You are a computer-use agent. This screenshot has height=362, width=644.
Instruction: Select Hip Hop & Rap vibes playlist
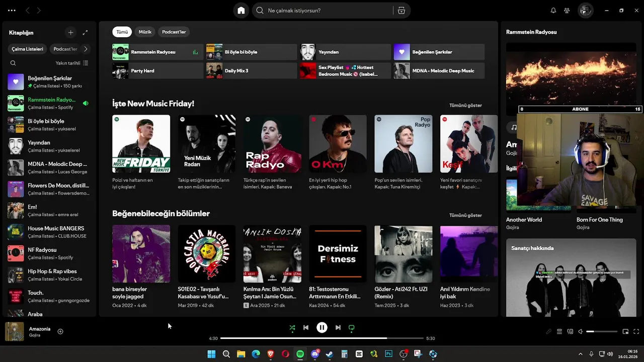coord(49,275)
